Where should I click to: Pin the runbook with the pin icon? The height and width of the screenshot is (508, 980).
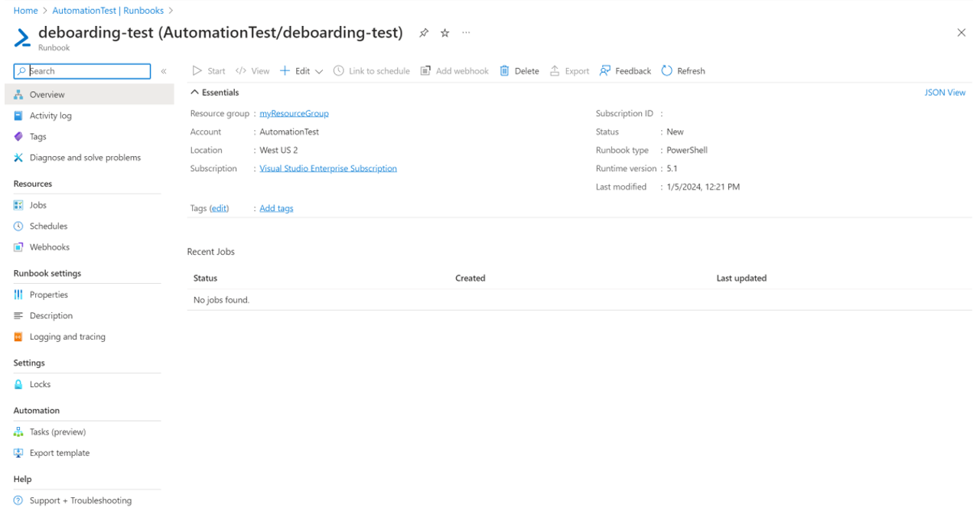tap(424, 33)
